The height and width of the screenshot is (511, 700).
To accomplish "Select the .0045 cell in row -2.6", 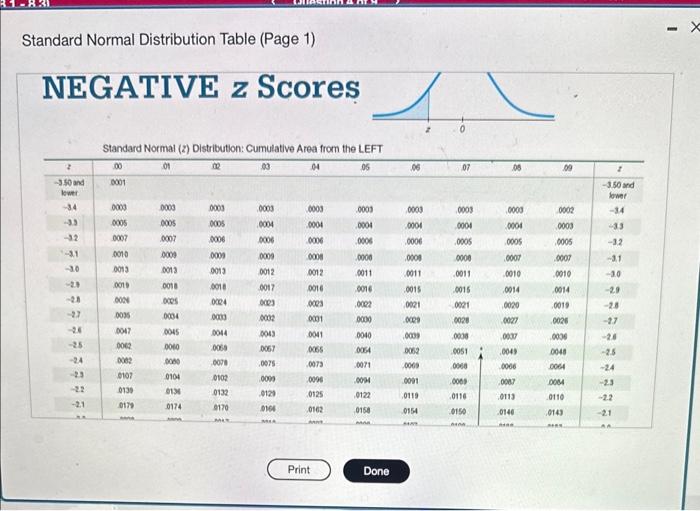I will pos(171,332).
